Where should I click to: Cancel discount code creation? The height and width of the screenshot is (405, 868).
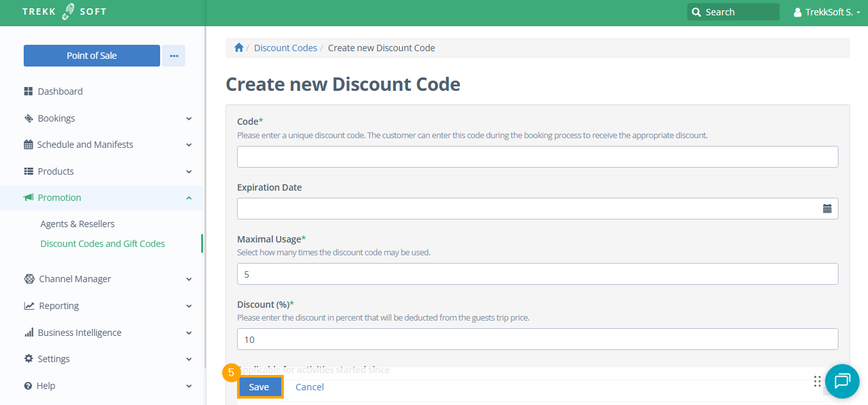tap(309, 387)
